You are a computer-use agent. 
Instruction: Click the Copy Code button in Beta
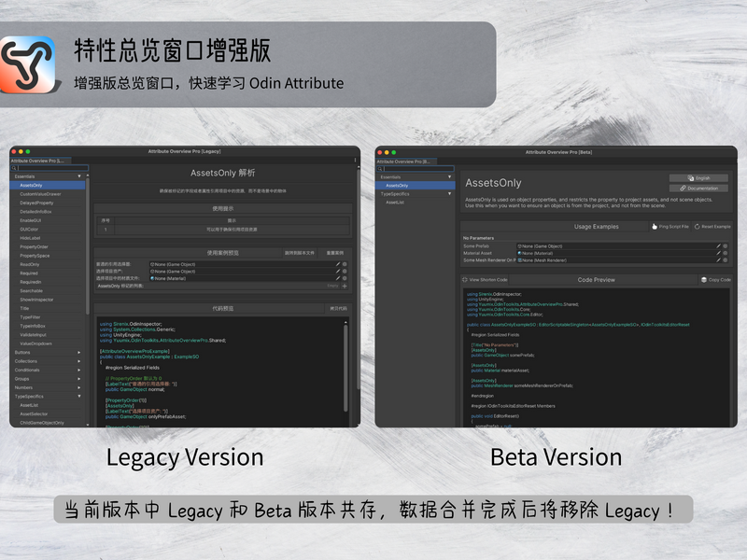[x=715, y=279]
